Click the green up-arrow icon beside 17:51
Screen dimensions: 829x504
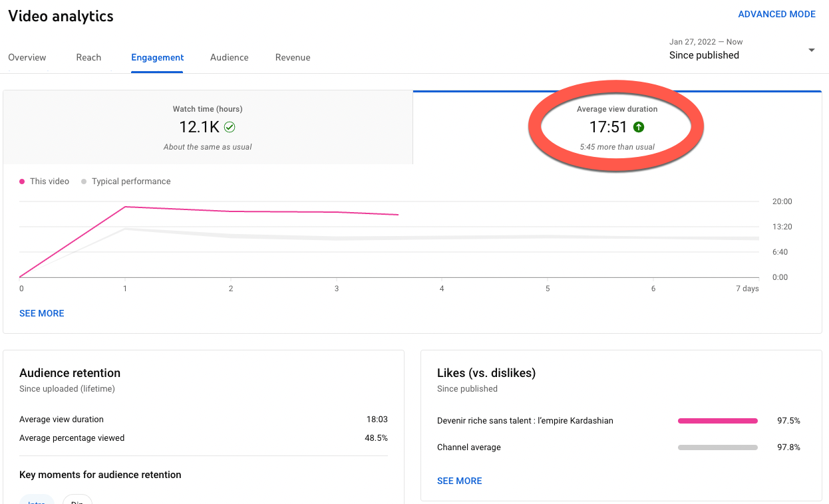[x=639, y=127]
